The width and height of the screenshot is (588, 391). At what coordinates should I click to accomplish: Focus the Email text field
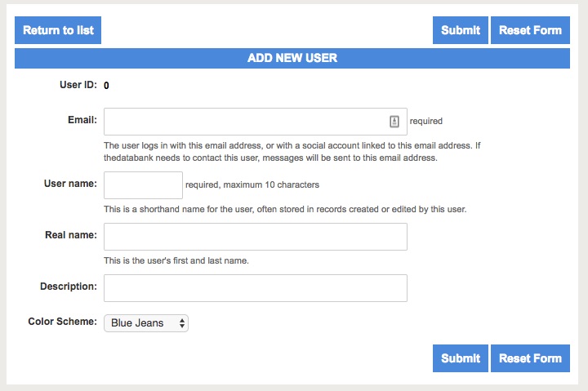tap(256, 122)
